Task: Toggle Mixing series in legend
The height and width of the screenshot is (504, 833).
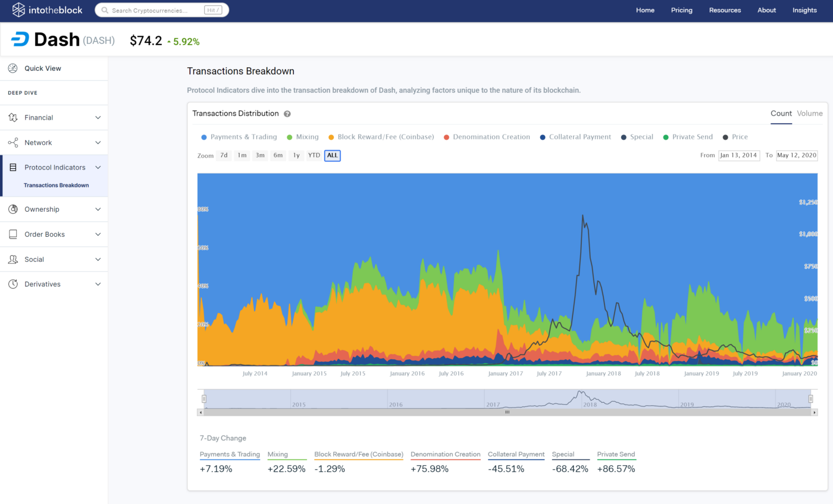Action: coord(302,137)
